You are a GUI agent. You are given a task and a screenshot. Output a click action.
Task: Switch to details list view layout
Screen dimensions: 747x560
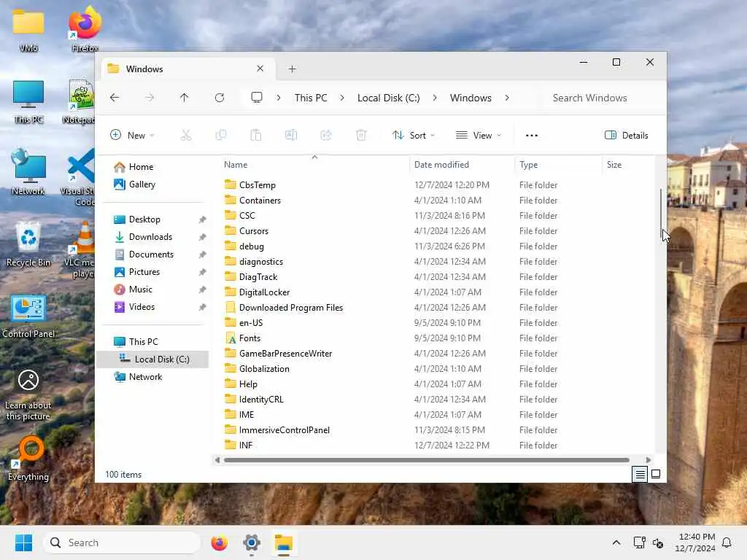(x=640, y=474)
